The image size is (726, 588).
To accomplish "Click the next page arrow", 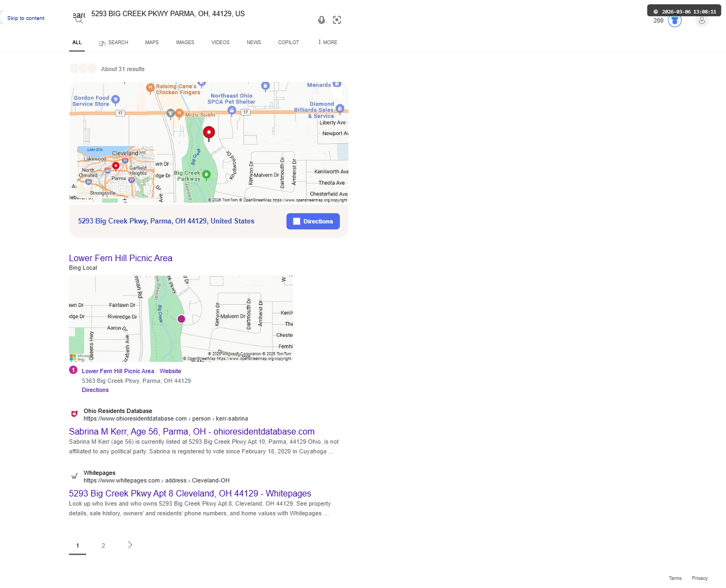I will click(130, 545).
